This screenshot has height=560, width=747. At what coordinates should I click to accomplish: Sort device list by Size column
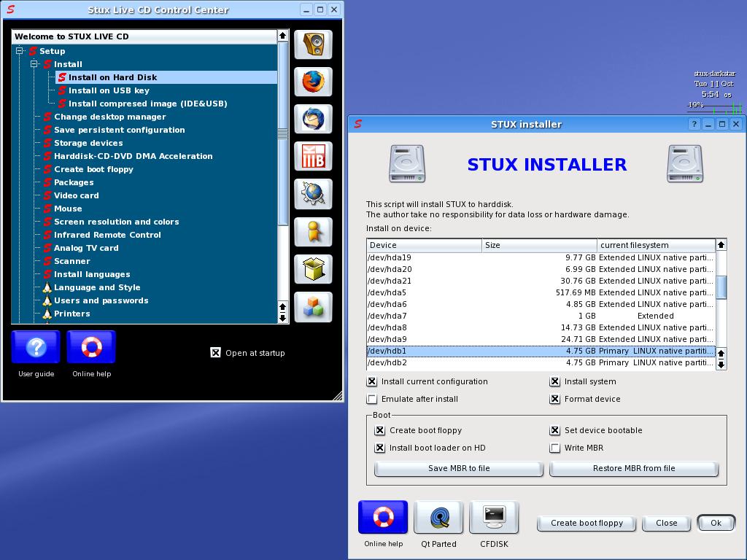(539, 245)
